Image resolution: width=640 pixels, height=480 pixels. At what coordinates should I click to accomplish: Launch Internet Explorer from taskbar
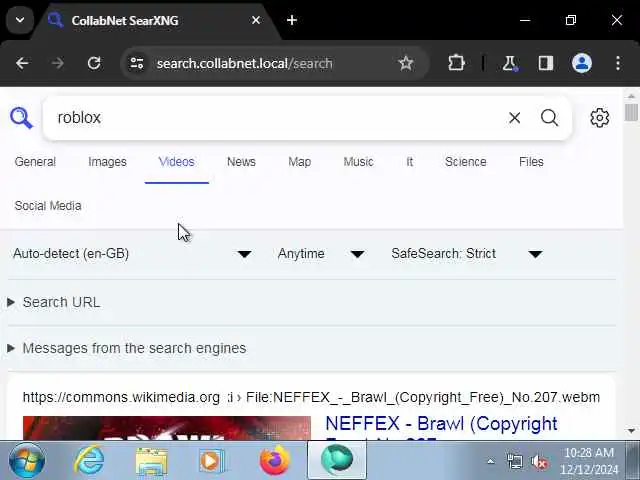(89, 461)
